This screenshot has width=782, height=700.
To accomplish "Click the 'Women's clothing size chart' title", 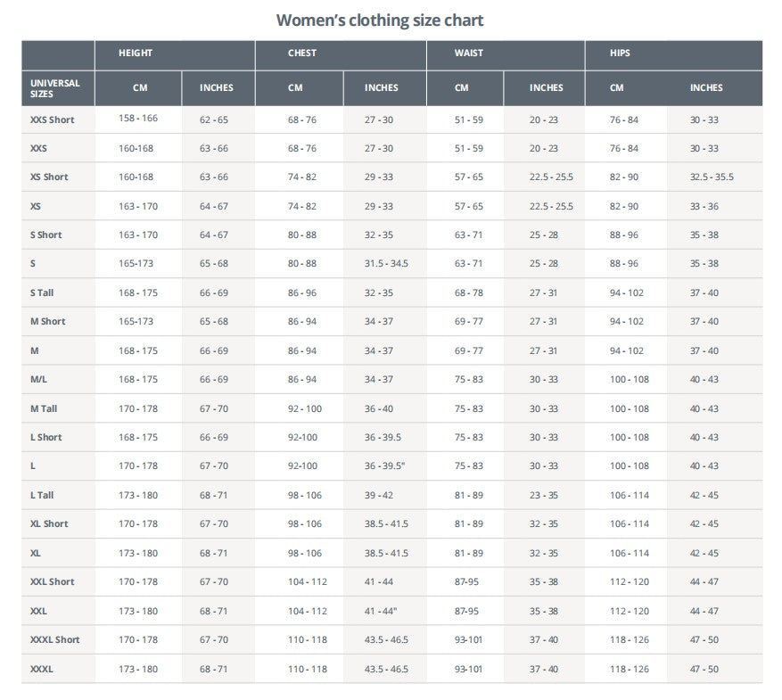I will 380,20.
